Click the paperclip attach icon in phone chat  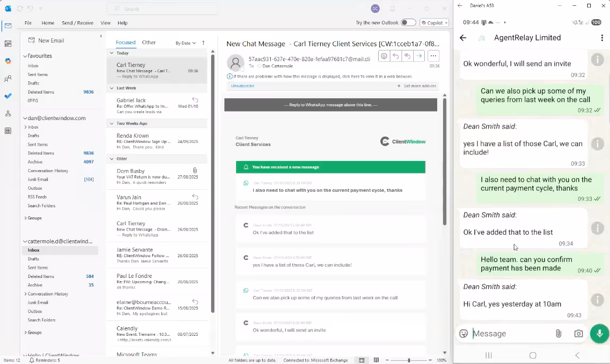click(x=558, y=334)
